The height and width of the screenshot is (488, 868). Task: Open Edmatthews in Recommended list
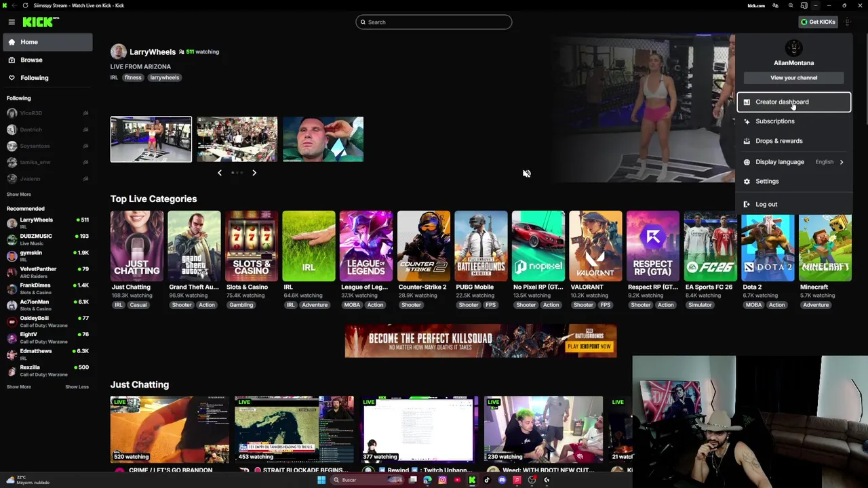[x=47, y=354]
